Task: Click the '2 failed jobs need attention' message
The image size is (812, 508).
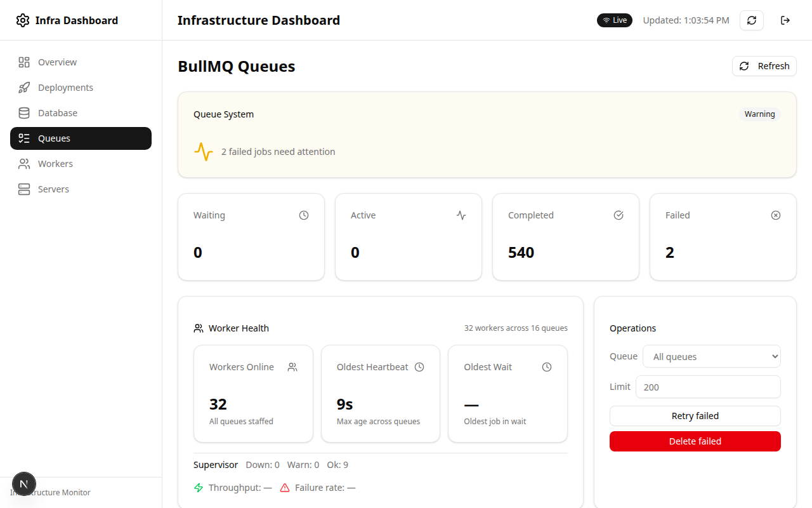Action: [278, 152]
